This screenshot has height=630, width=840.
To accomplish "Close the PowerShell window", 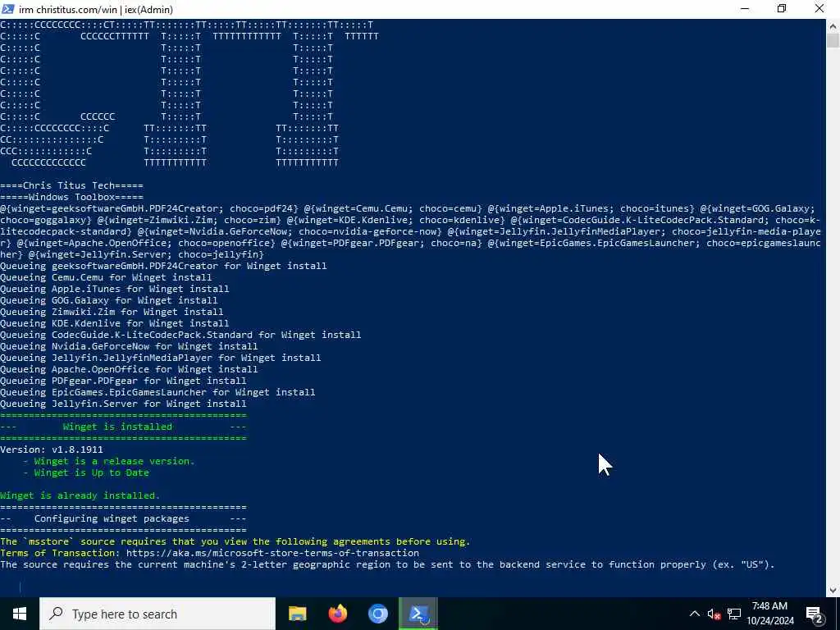I will [x=819, y=9].
